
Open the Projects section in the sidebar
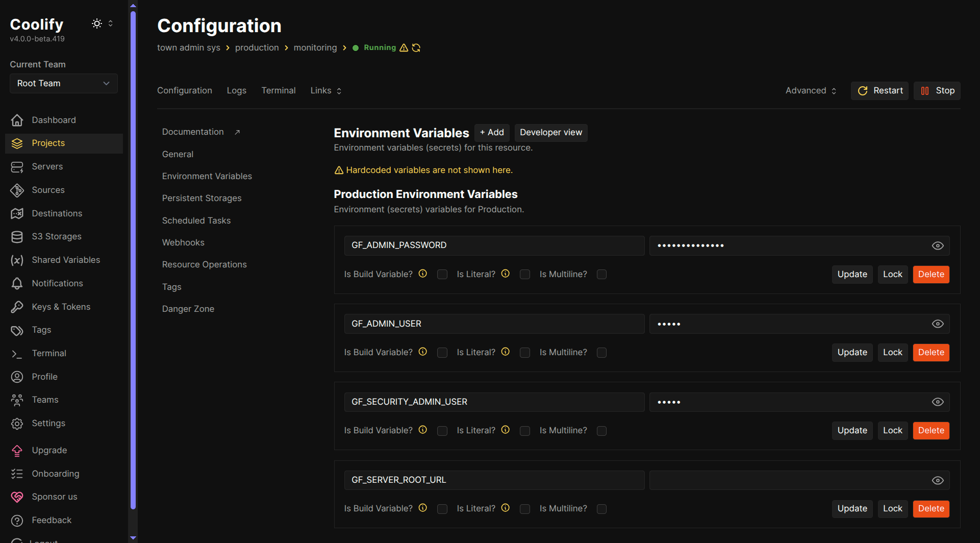click(48, 143)
